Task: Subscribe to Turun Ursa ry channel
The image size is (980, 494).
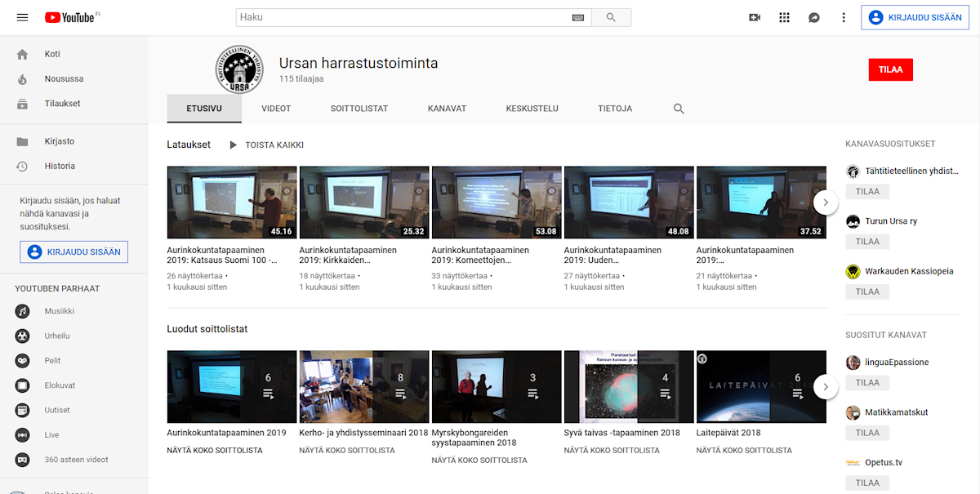Action: 867,242
